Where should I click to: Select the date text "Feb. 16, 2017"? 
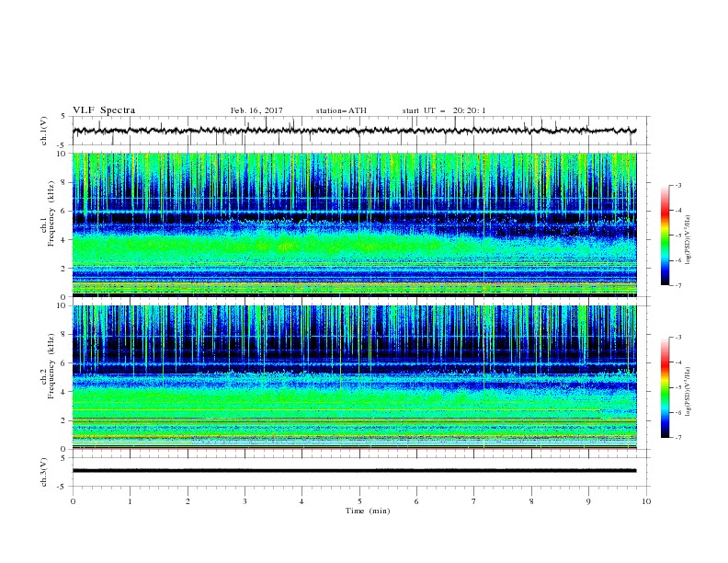pos(256,110)
